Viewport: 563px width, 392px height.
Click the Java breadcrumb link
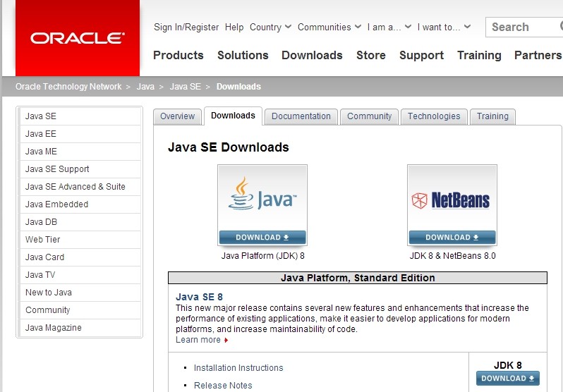[x=145, y=87]
